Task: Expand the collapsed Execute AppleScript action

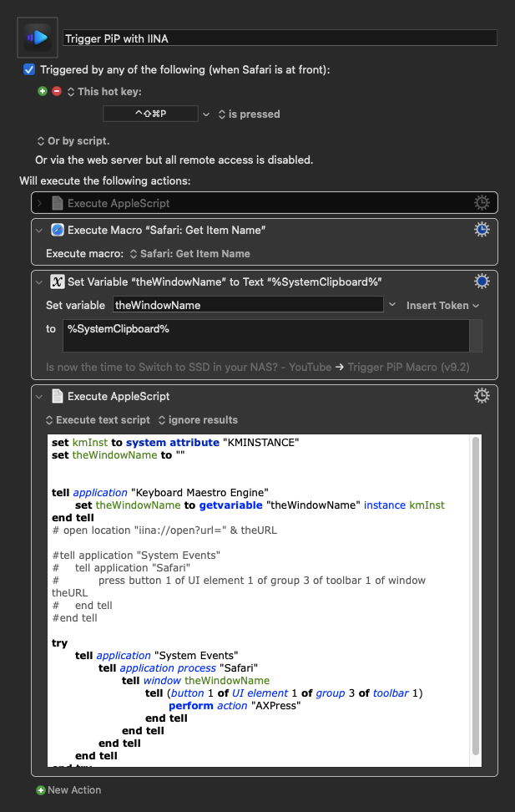Action: coord(40,203)
